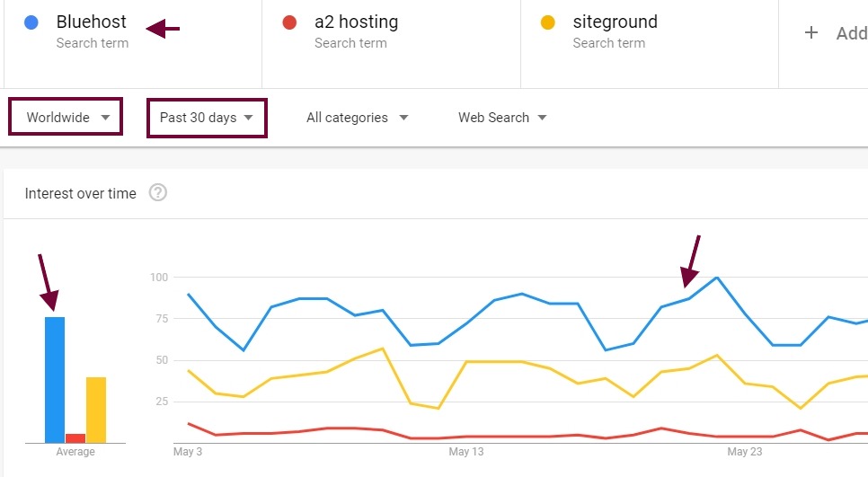Click the Search term subtitle under siteground
The image size is (868, 477).
pos(609,43)
